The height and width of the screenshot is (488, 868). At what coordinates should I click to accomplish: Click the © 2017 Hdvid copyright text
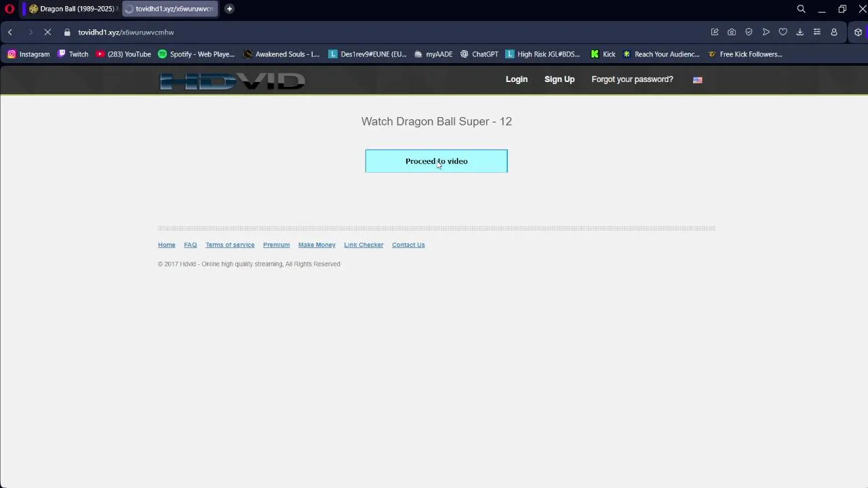pos(249,264)
